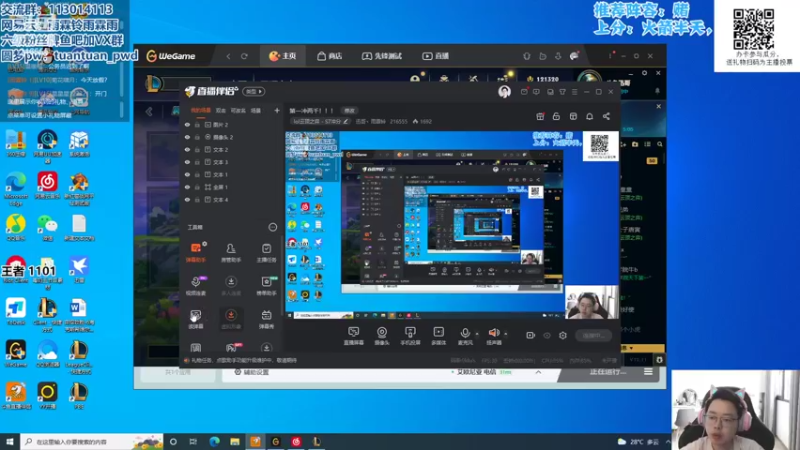Image resolution: width=800 pixels, height=450 pixels.
Task: Hide the 图片 2 layer
Action: tap(187, 124)
